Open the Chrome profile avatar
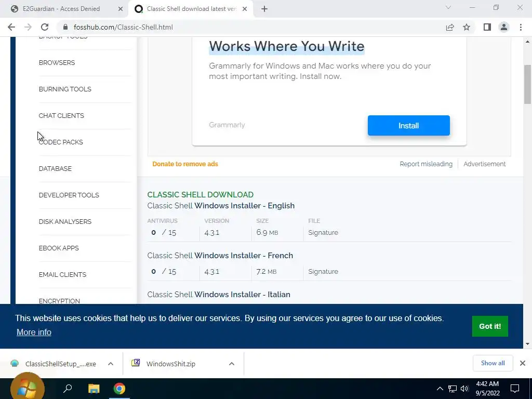Image resolution: width=532 pixels, height=399 pixels. [504, 27]
